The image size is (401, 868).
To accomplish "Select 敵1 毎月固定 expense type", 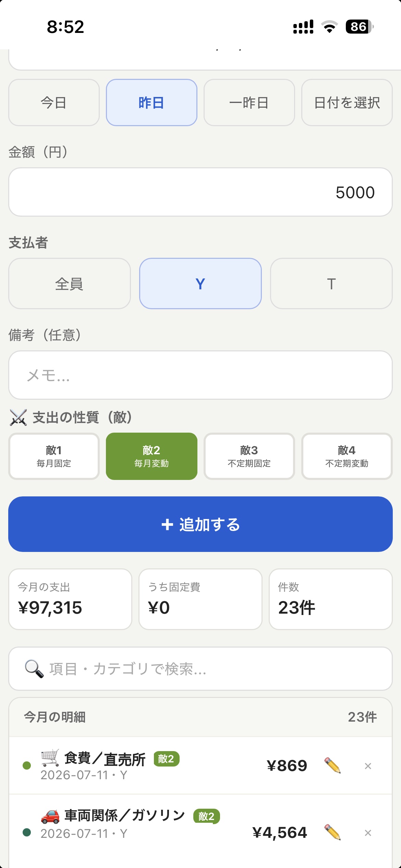I will pyautogui.click(x=54, y=456).
